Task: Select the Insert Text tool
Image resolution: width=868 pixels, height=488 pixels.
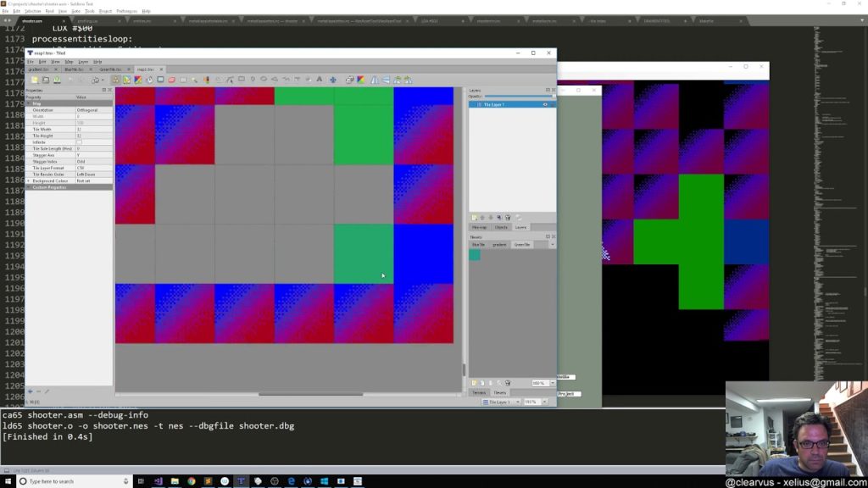Action: tap(320, 79)
